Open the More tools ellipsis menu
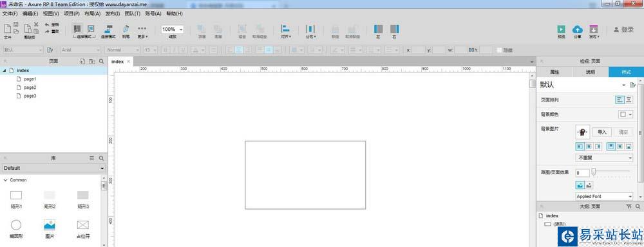The height and width of the screenshot is (247, 644). pos(142,28)
